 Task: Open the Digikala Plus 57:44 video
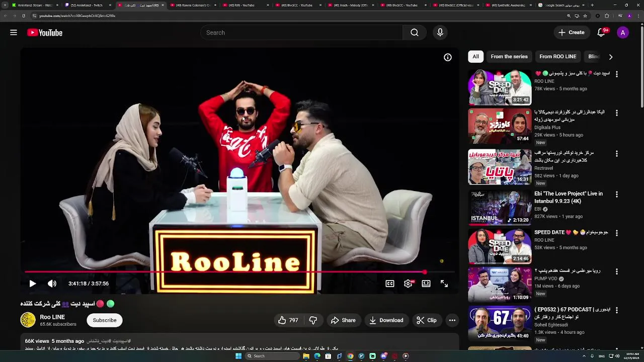click(500, 126)
